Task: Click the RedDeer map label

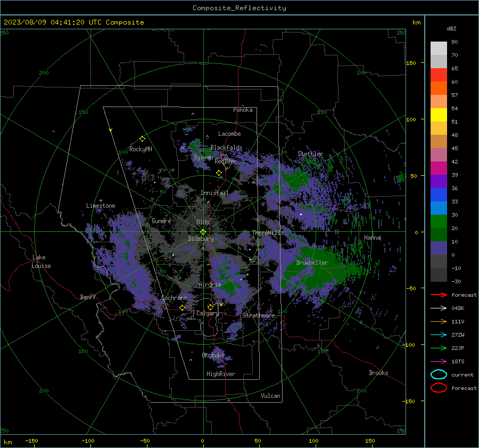Action: coord(226,161)
